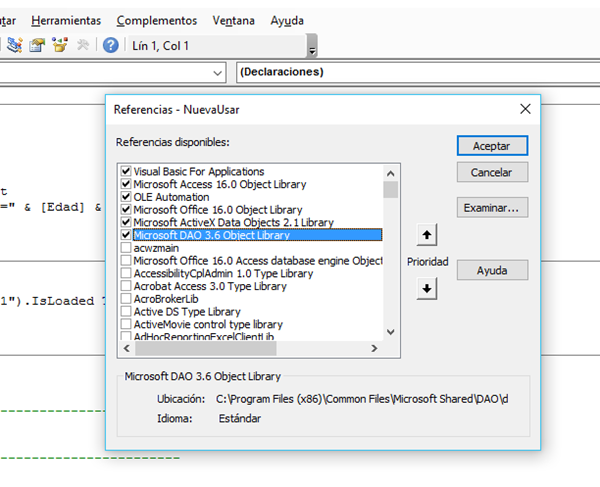
Task: Open the Complementos menu
Action: tap(156, 20)
